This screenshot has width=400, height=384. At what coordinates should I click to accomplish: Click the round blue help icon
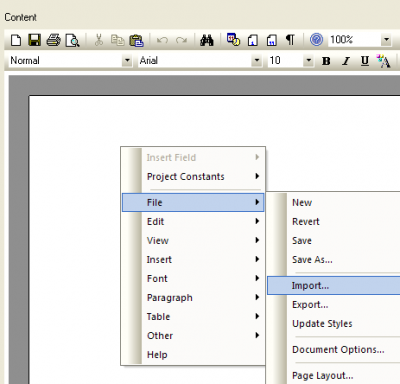coord(316,40)
